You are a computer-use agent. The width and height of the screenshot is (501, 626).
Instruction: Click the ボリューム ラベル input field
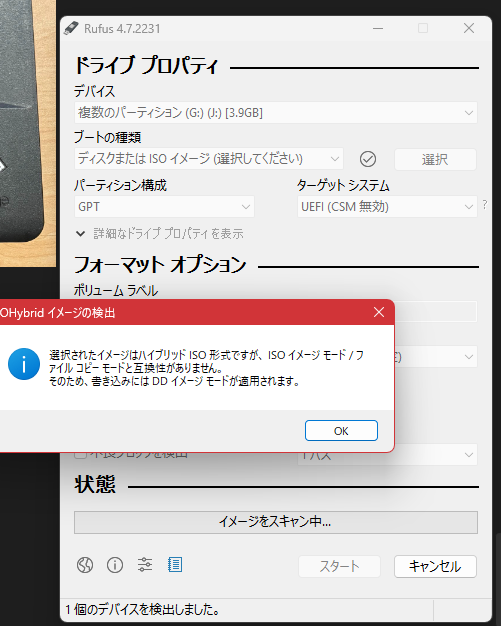(x=435, y=311)
